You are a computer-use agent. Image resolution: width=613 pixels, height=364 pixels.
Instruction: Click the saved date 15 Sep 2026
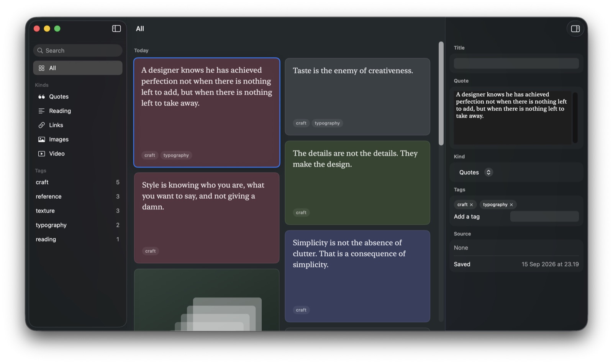(550, 264)
